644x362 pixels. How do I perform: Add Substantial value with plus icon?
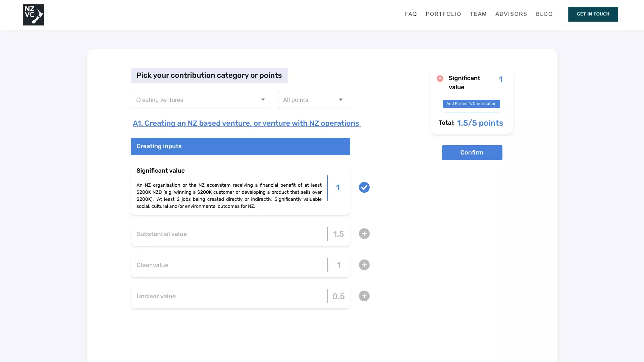pyautogui.click(x=364, y=234)
